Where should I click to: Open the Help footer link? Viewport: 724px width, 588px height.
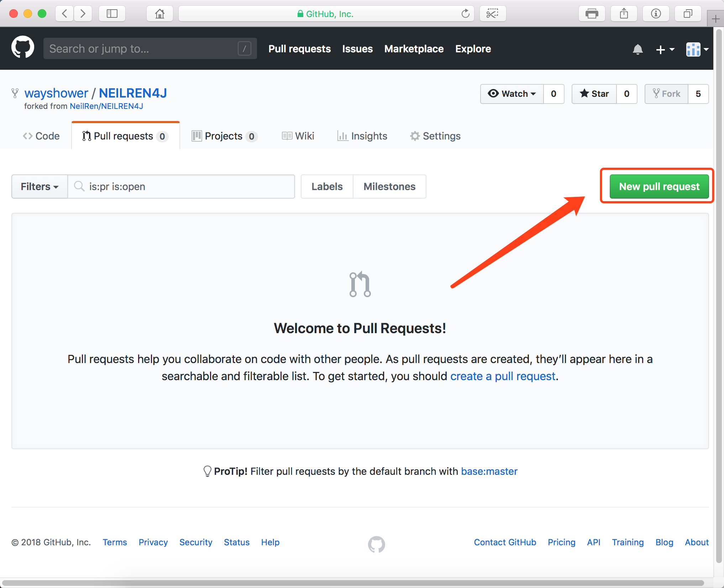(270, 542)
